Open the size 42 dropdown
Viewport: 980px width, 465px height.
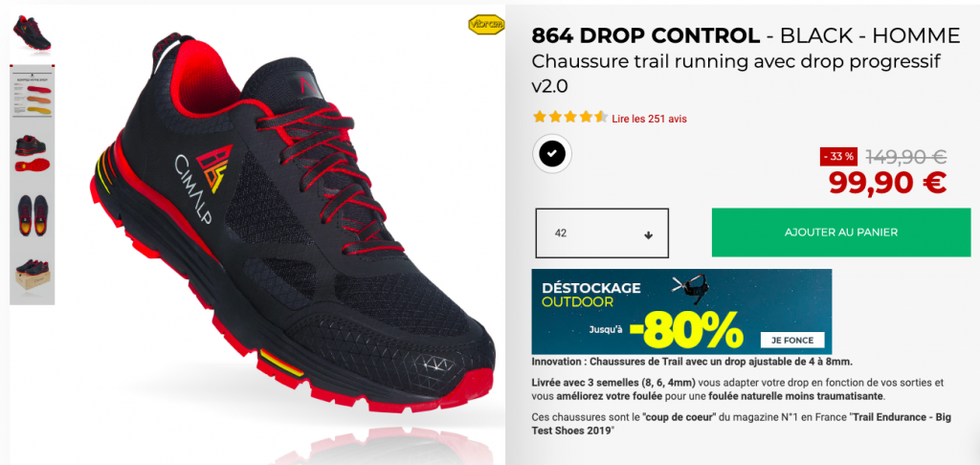click(x=602, y=233)
